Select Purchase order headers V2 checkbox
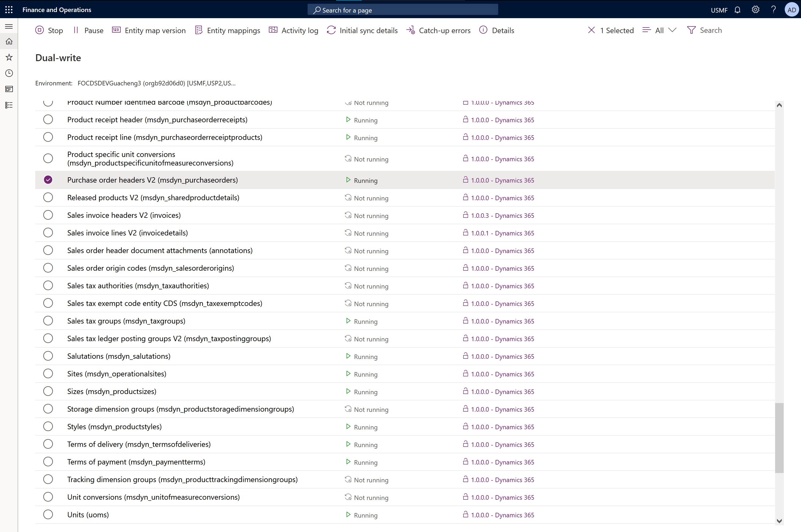The width and height of the screenshot is (801, 532). [x=48, y=180]
